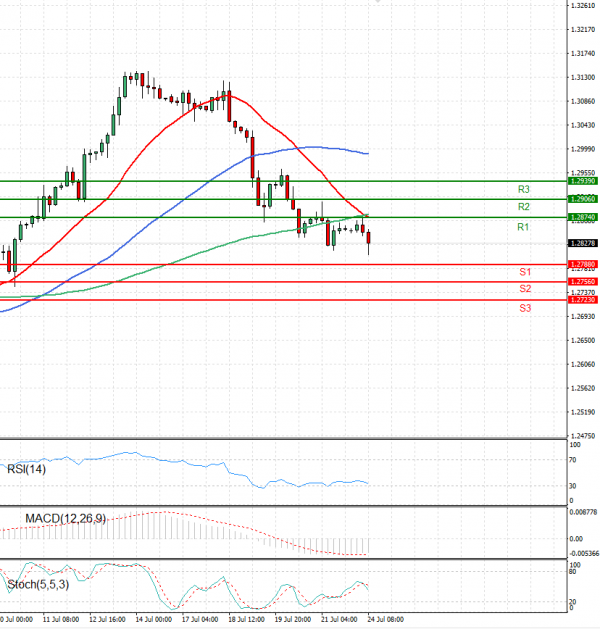600x629 pixels.
Task: Select the 1.28740 price tag
Action: click(583, 217)
